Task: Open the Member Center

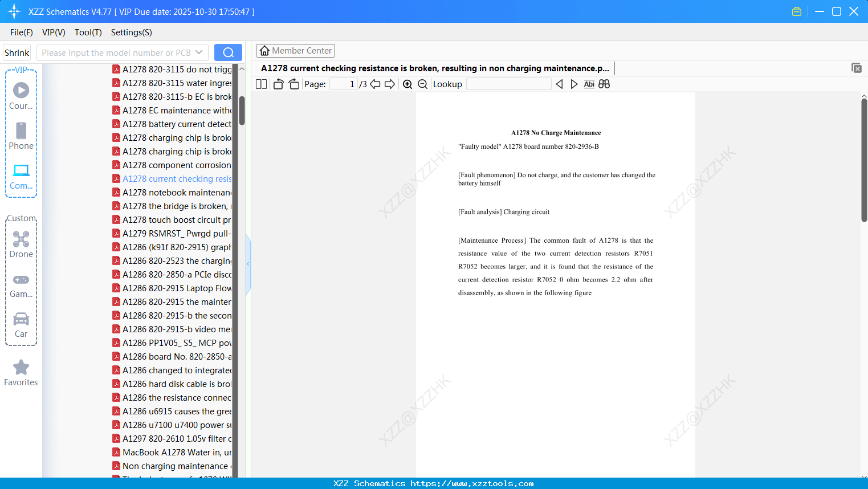Action: click(x=296, y=51)
